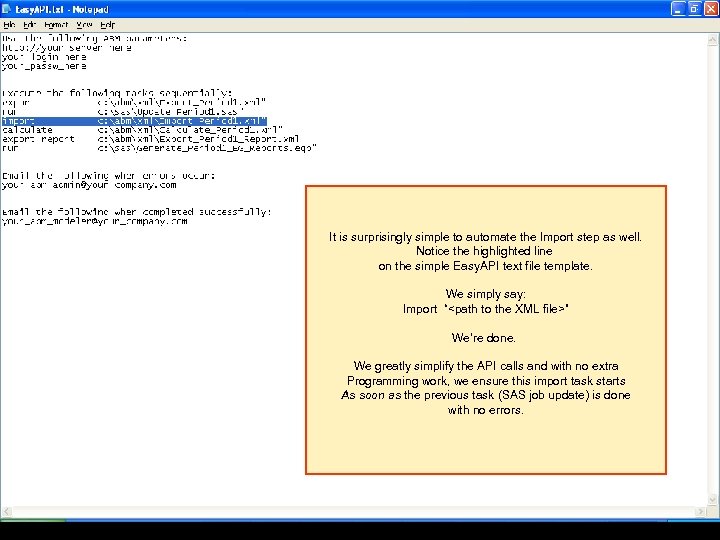The image size is (720, 540).
Task: Click 'Email the following when errors occur:' line
Action: pos(108,175)
